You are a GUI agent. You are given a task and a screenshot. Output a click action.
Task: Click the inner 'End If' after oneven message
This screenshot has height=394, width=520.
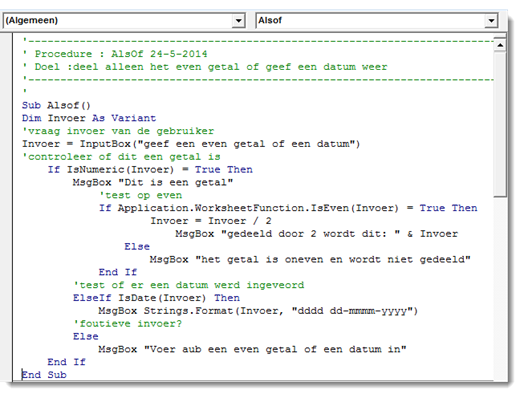click(118, 272)
